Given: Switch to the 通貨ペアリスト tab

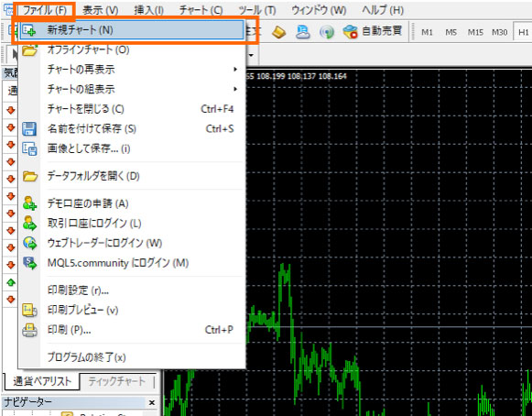Looking at the screenshot, I should [42, 381].
